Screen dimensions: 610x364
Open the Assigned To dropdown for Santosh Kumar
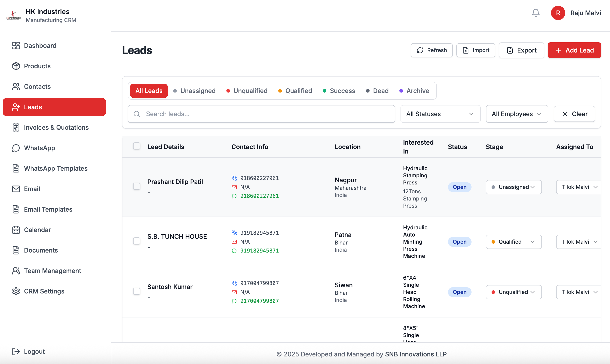coord(578,292)
